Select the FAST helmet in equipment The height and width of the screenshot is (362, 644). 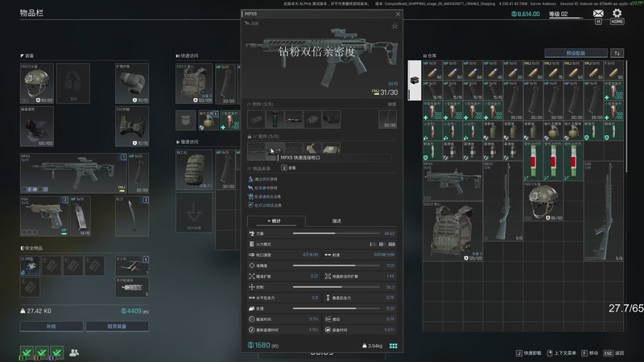pos(37,84)
